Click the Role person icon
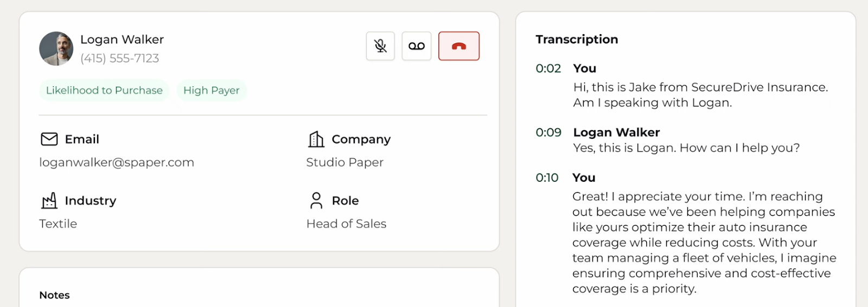The image size is (868, 307). [316, 201]
